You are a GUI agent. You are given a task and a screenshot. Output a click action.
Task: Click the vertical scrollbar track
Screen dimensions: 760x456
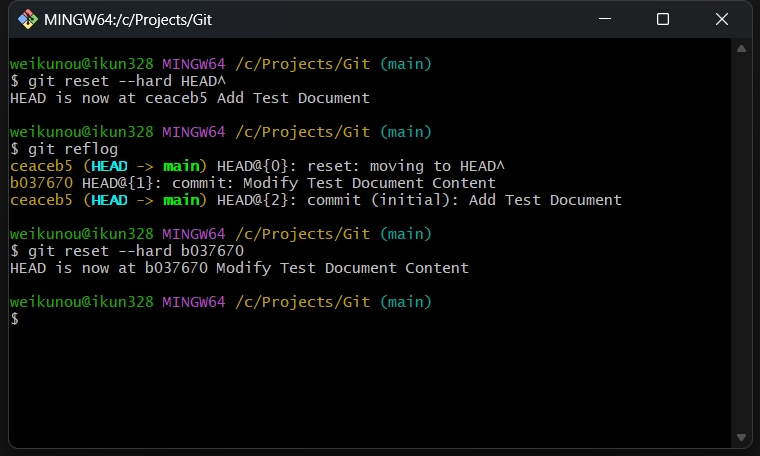click(741, 242)
